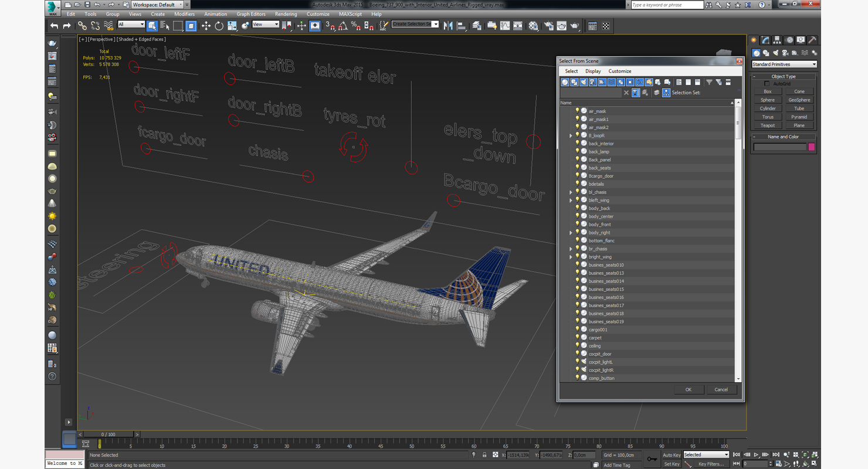Switch to the Modify command panel tab
Screen dimensions: 868x469
pyautogui.click(x=765, y=40)
